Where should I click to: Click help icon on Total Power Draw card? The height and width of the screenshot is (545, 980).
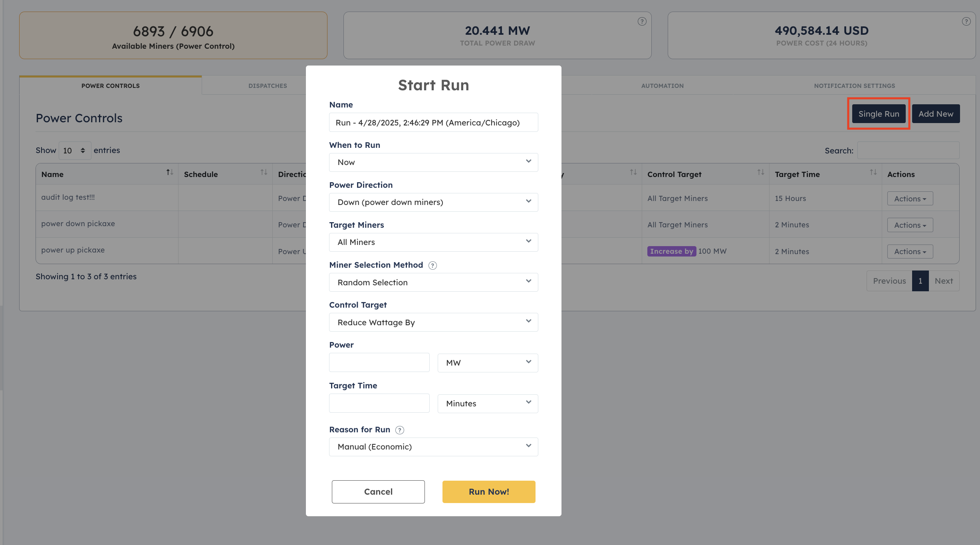[x=642, y=22]
